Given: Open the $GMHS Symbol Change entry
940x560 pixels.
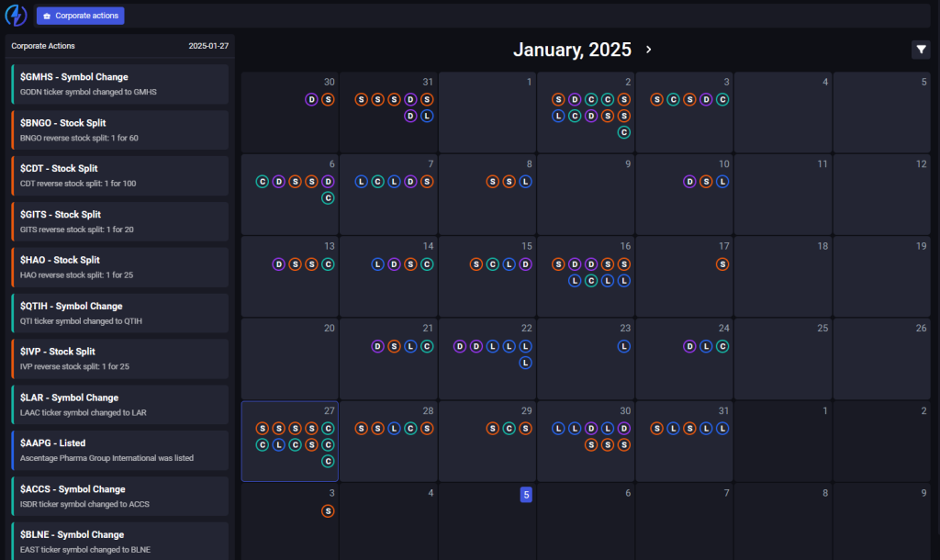Looking at the screenshot, I should coord(120,84).
